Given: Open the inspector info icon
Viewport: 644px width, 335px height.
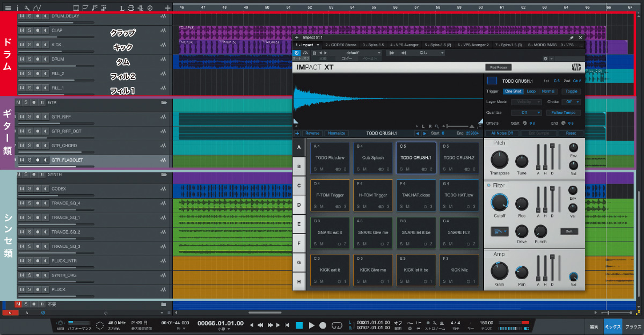Looking at the screenshot, I should click(18, 8).
